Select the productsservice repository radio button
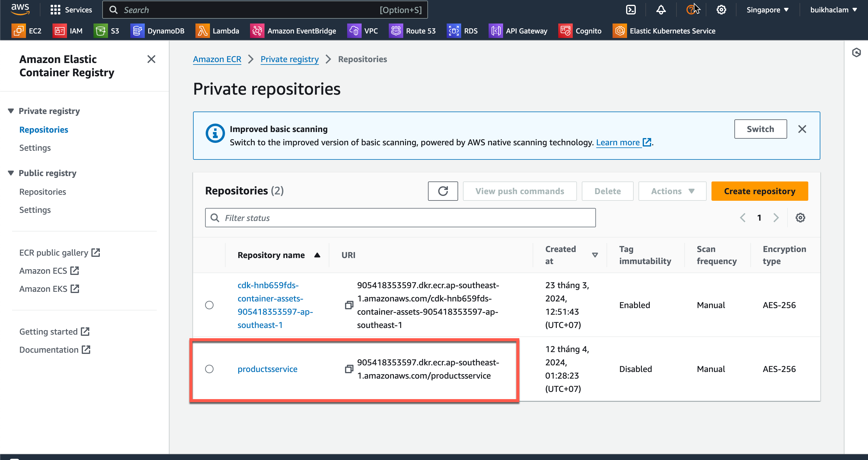This screenshot has height=460, width=868. pyautogui.click(x=209, y=369)
